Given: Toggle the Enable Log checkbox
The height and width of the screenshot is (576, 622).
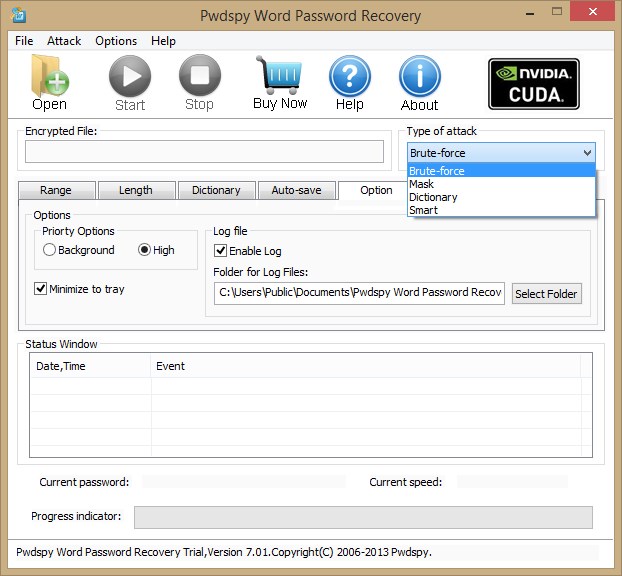Looking at the screenshot, I should (x=220, y=250).
